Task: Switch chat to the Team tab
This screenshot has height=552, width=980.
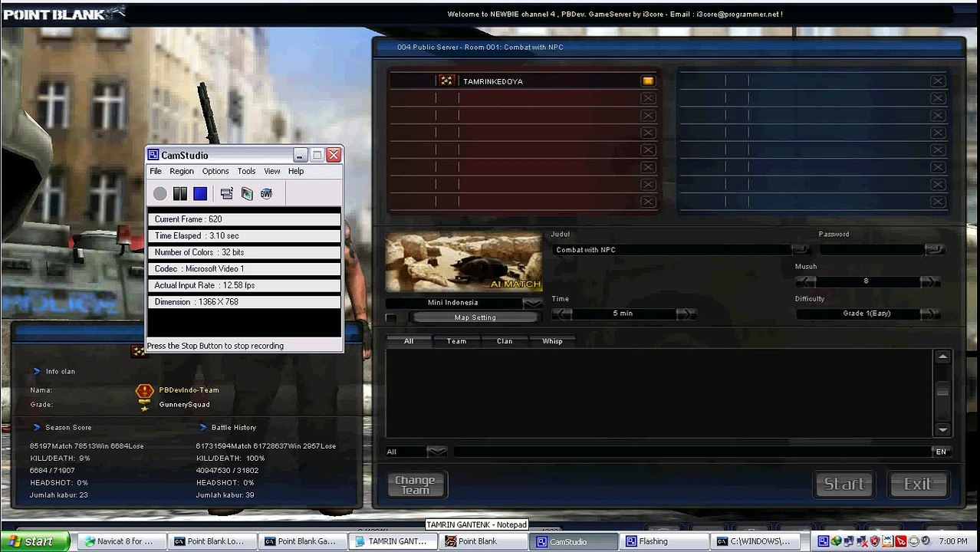Action: [456, 341]
